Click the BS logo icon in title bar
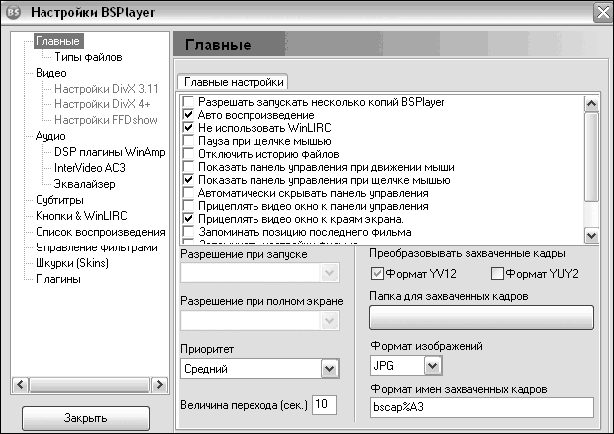The image size is (614, 434). pos(13,12)
